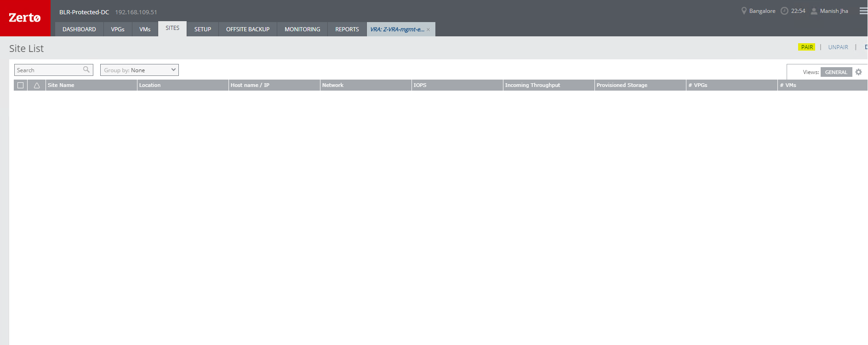
Task: Click the Zerto logo
Action: [x=25, y=18]
